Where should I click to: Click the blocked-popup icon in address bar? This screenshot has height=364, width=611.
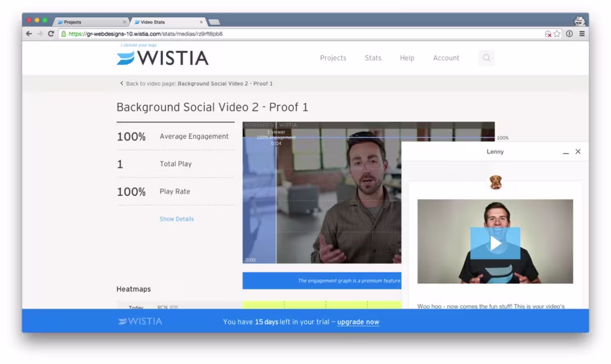pos(548,34)
